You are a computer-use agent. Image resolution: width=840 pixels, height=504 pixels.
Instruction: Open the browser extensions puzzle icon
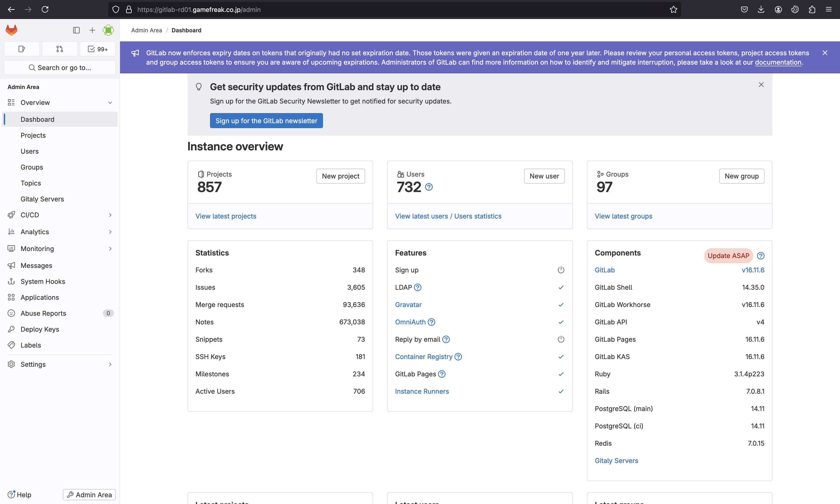[812, 10]
